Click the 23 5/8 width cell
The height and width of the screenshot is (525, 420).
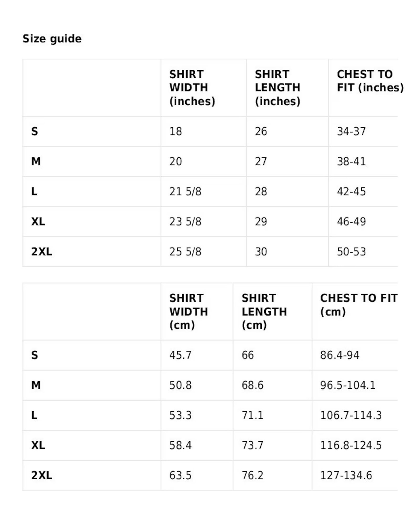pyautogui.click(x=185, y=222)
